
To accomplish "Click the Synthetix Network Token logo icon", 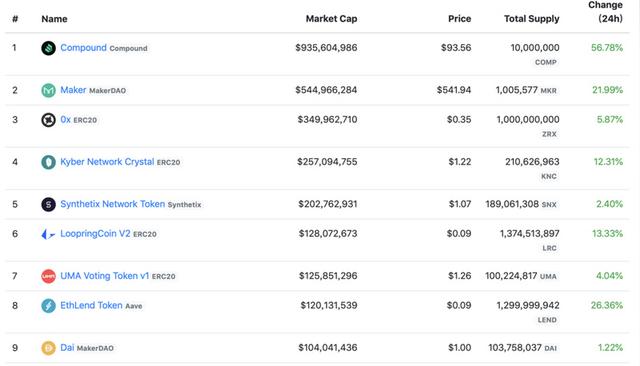I will (x=48, y=204).
